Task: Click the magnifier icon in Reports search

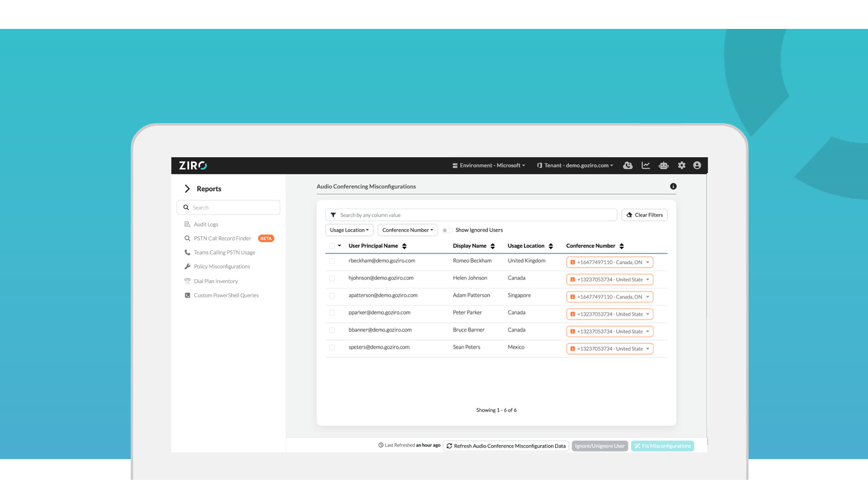Action: coord(186,207)
